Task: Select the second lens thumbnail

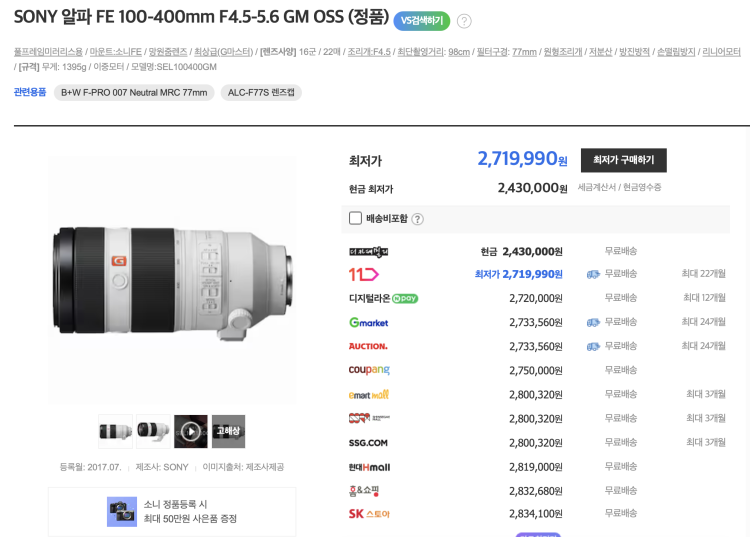Action: coord(153,431)
